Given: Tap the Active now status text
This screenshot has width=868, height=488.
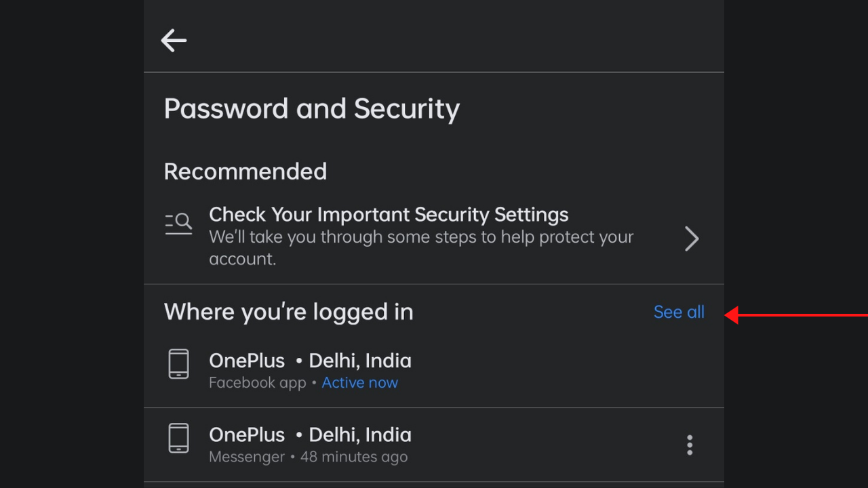Looking at the screenshot, I should point(359,383).
